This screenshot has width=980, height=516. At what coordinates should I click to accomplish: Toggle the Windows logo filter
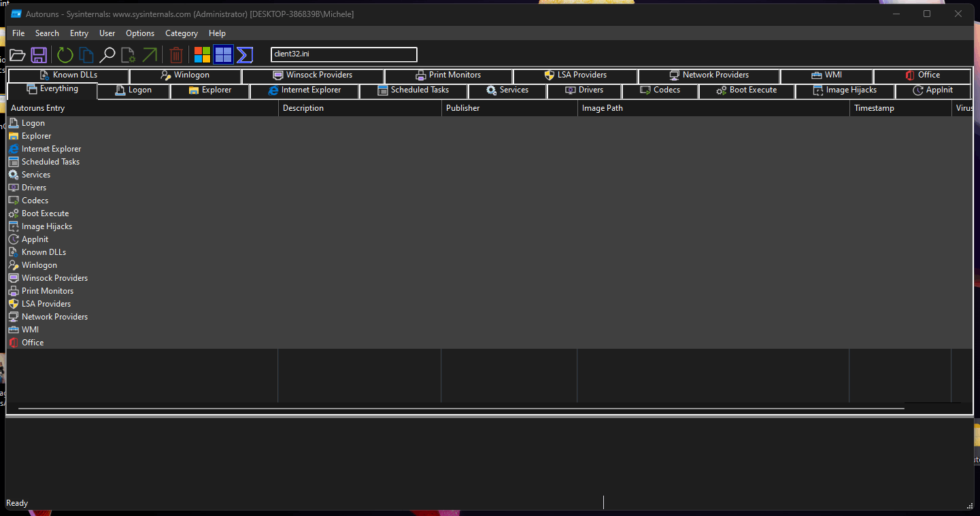pos(201,54)
